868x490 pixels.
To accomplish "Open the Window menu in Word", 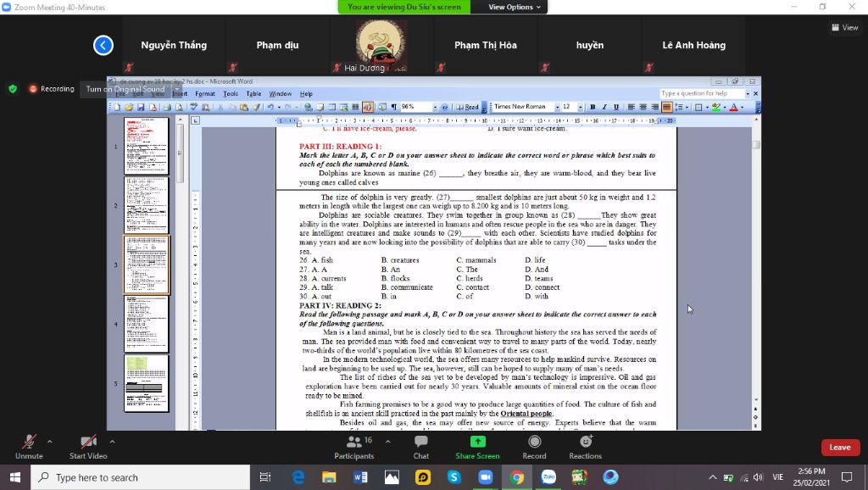I will 280,93.
